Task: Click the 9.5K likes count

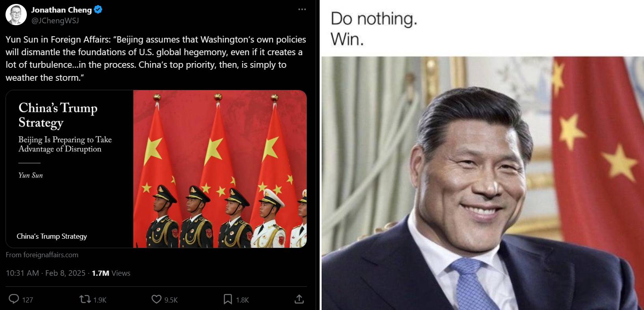Action: (x=171, y=300)
